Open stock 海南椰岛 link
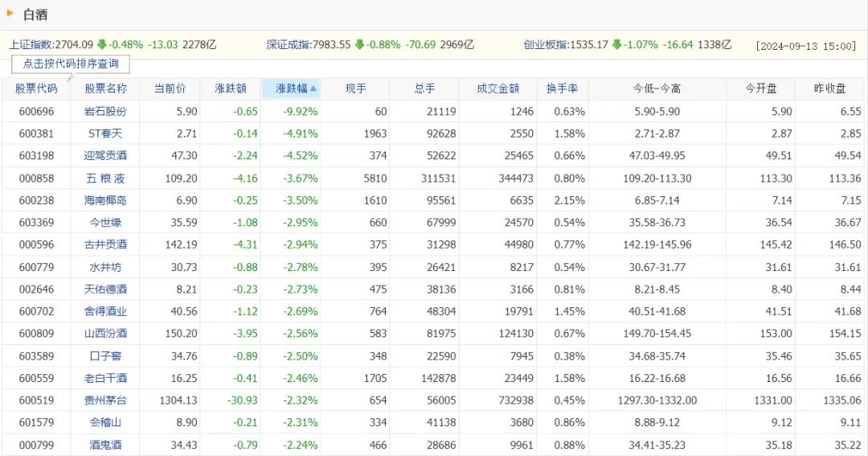The height and width of the screenshot is (456, 868). [x=105, y=200]
